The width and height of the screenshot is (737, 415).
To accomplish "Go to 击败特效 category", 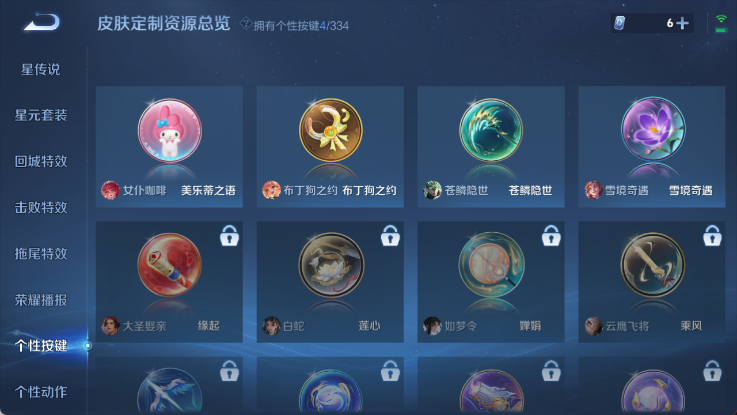I will (x=40, y=207).
